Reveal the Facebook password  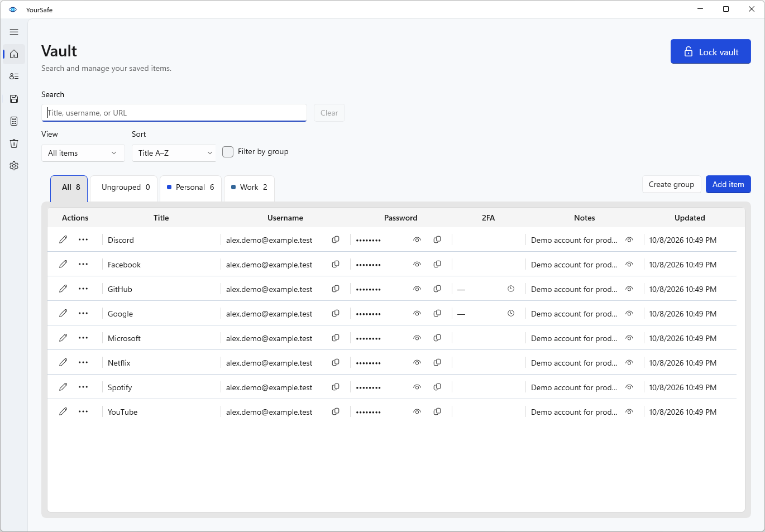coord(417,264)
